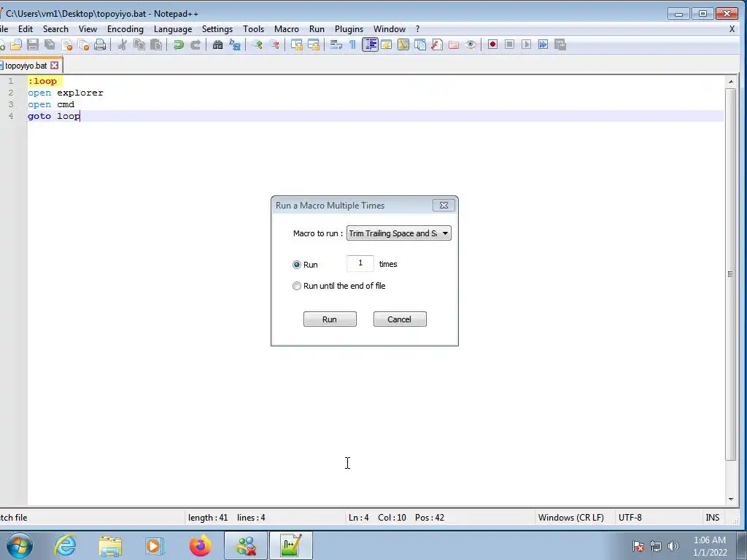Select the 'Run ... times' radio button
Screen dimensions: 747x560
297,265
